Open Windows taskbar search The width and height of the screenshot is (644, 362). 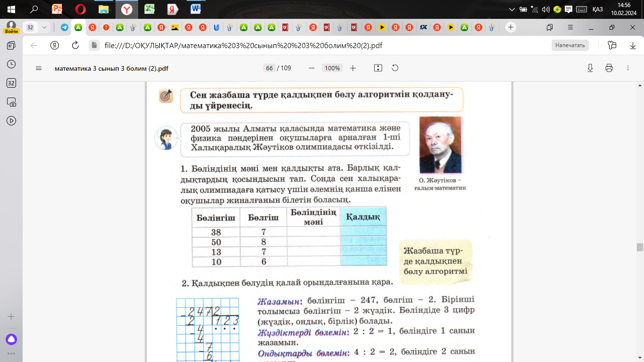tap(34, 9)
